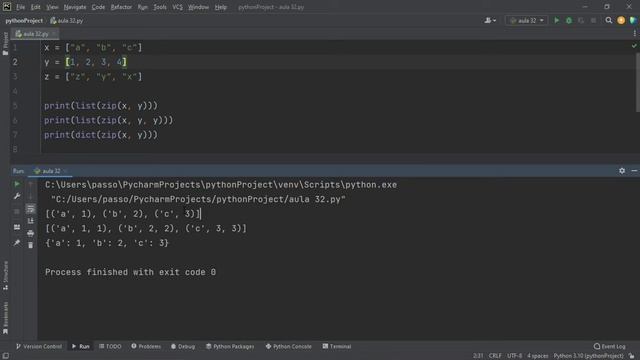The width and height of the screenshot is (640, 360).
Task: Open the Run menu
Action: coord(142,7)
